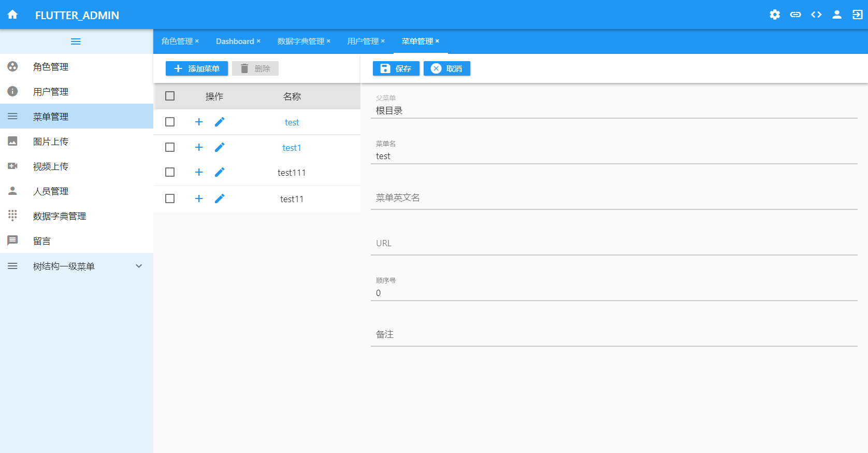
Task: Click plus icon in test111 row
Action: 199,172
